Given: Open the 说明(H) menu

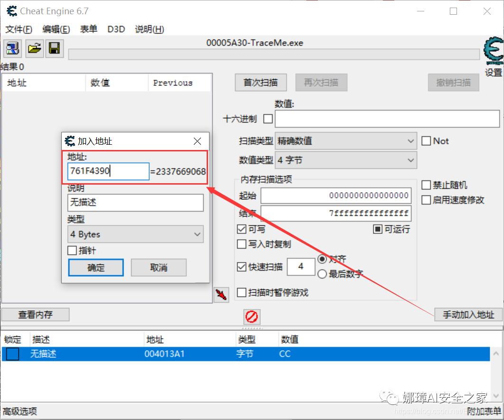Looking at the screenshot, I should click(x=150, y=29).
